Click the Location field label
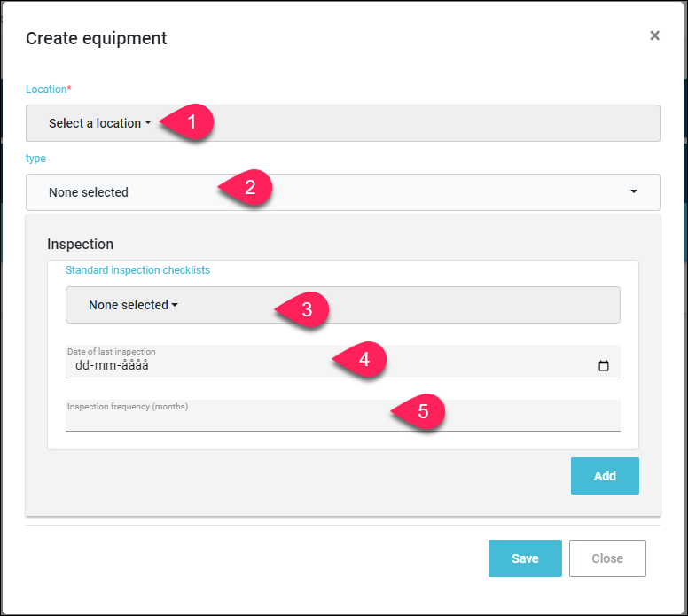The height and width of the screenshot is (616, 688). 48,89
